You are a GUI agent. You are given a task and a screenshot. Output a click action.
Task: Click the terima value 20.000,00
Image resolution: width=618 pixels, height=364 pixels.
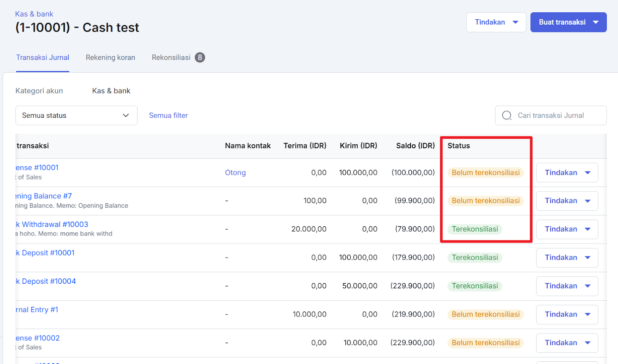pyautogui.click(x=309, y=229)
